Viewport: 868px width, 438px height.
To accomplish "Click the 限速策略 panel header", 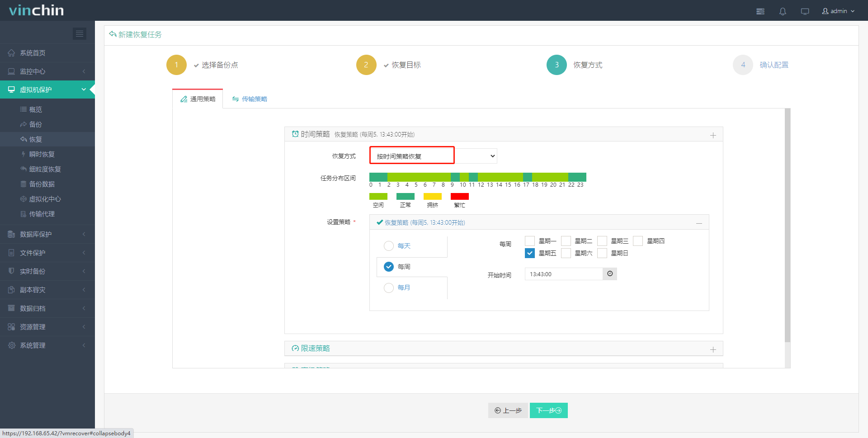I will tap(504, 349).
